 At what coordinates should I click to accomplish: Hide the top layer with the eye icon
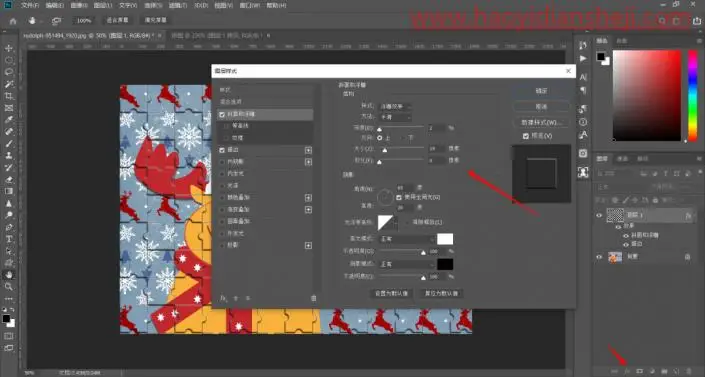pyautogui.click(x=599, y=215)
